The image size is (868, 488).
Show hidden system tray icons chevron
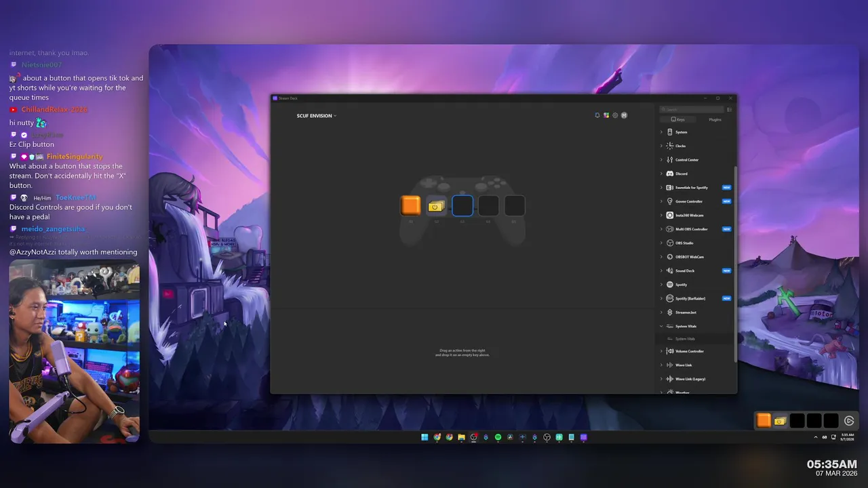[x=816, y=437]
